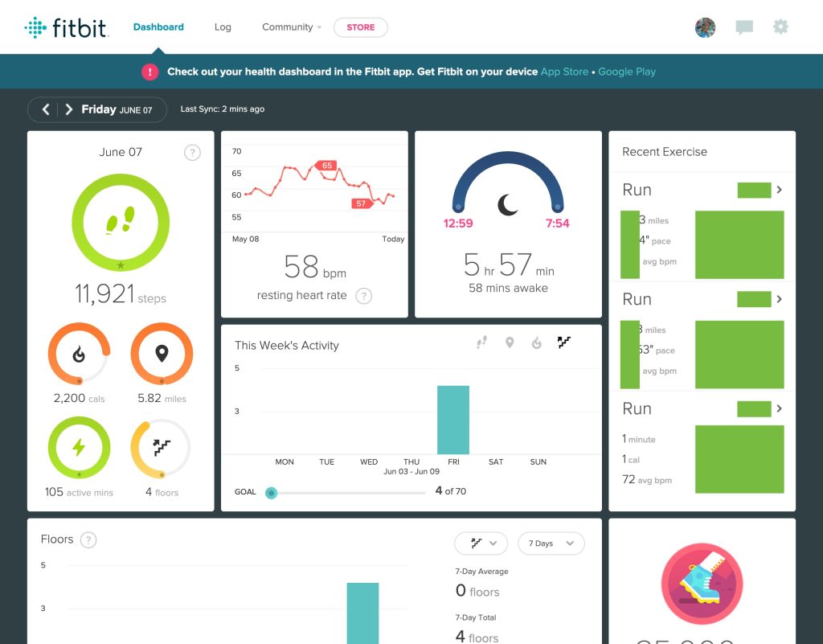
Task: Click the resting heart rate help icon
Action: point(363,296)
